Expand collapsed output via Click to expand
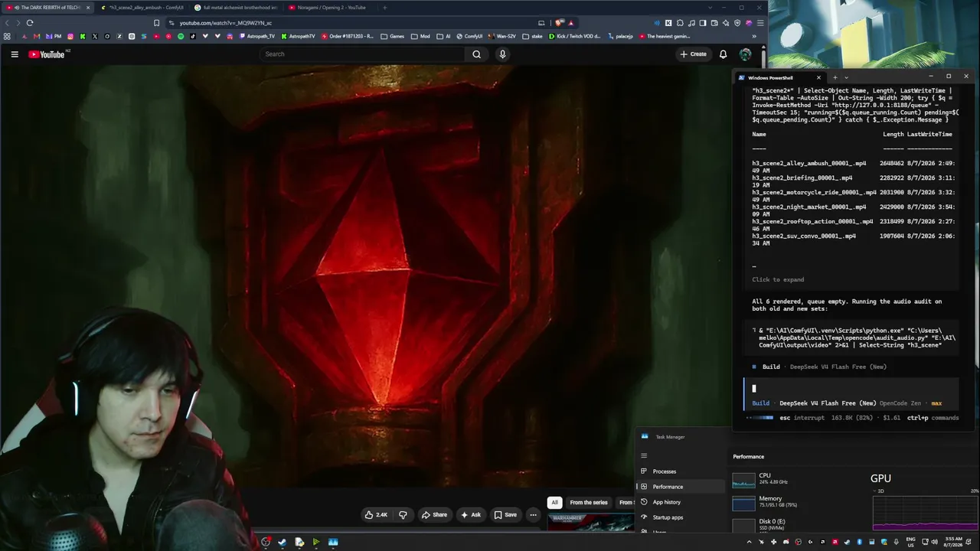The width and height of the screenshot is (980, 551). click(778, 279)
